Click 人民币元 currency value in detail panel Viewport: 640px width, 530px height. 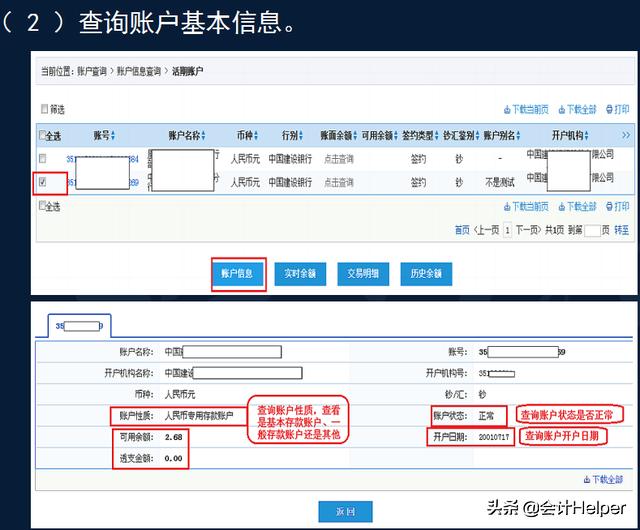coord(180,394)
